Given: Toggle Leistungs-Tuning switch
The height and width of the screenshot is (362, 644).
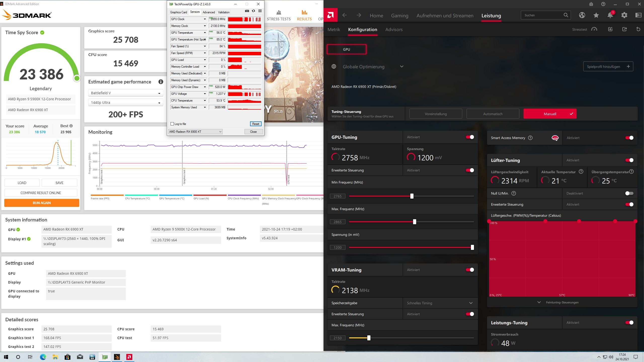Looking at the screenshot, I should click(x=629, y=323).
